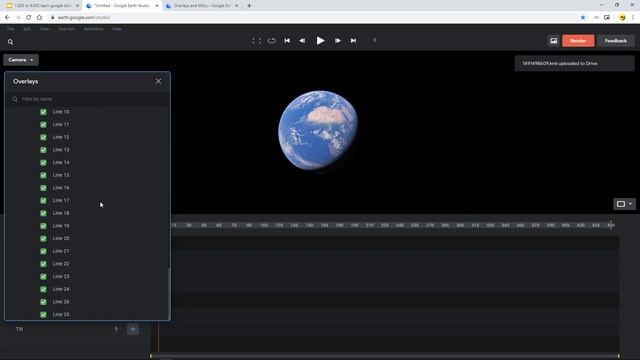640x360 pixels.
Task: Open the viewport options dropdown
Action: click(x=624, y=204)
